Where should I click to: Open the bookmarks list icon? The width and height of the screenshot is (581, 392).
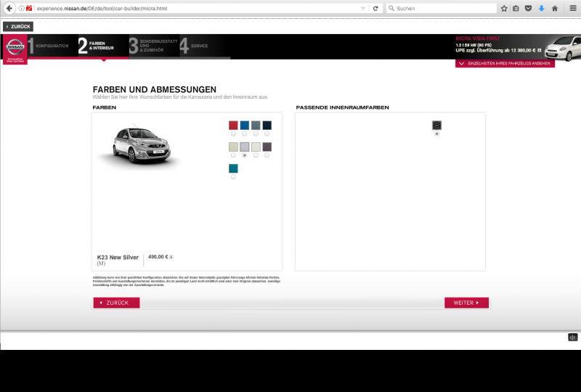tap(516, 8)
